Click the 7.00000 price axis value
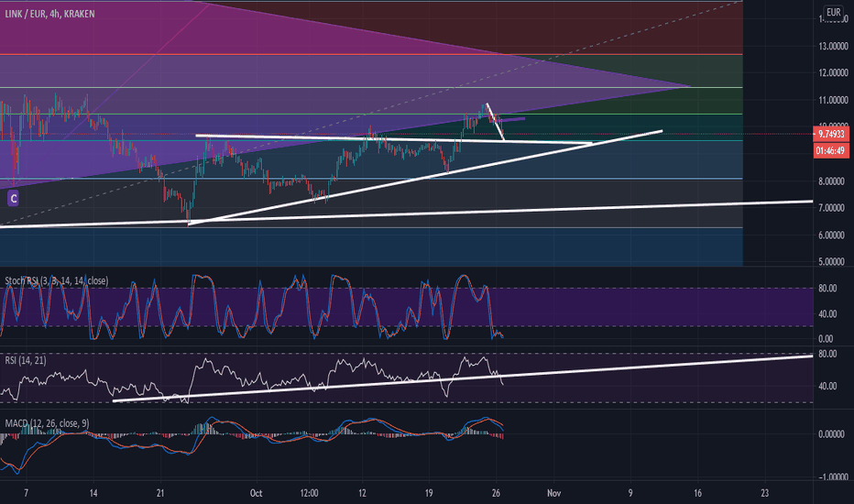 point(831,208)
